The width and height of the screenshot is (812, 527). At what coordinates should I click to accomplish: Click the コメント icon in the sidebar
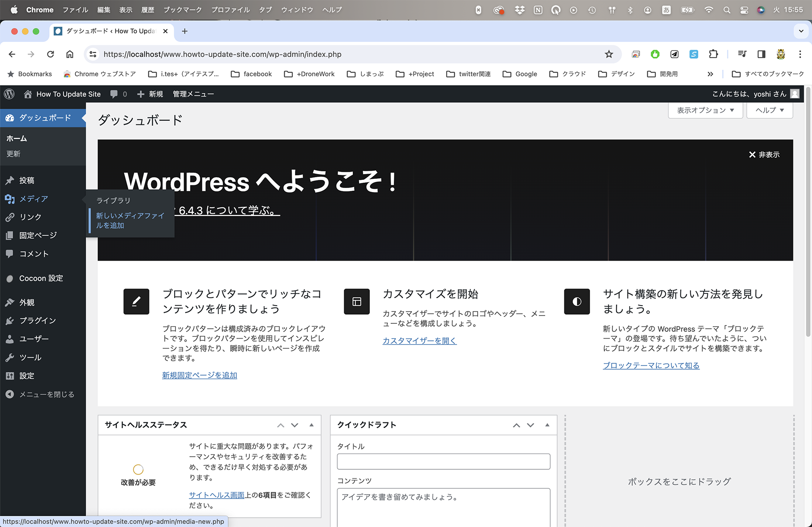point(9,254)
